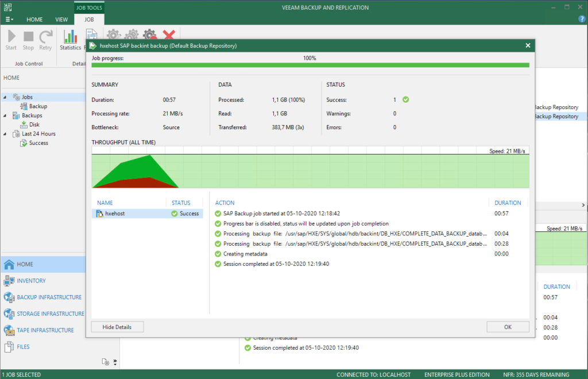Image resolution: width=588 pixels, height=379 pixels.
Task: Switch to the VIEW ribbon tab
Action: tap(61, 20)
